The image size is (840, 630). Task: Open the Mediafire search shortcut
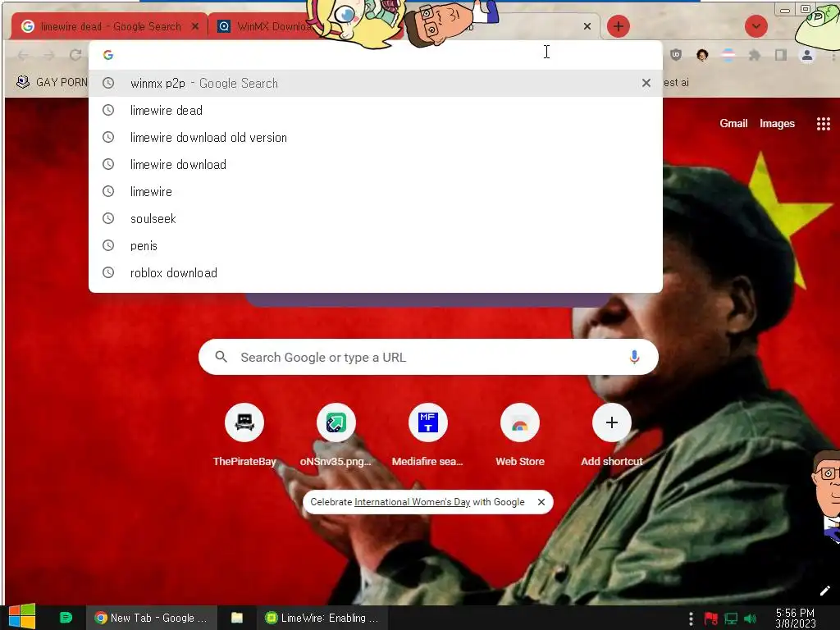click(x=427, y=435)
